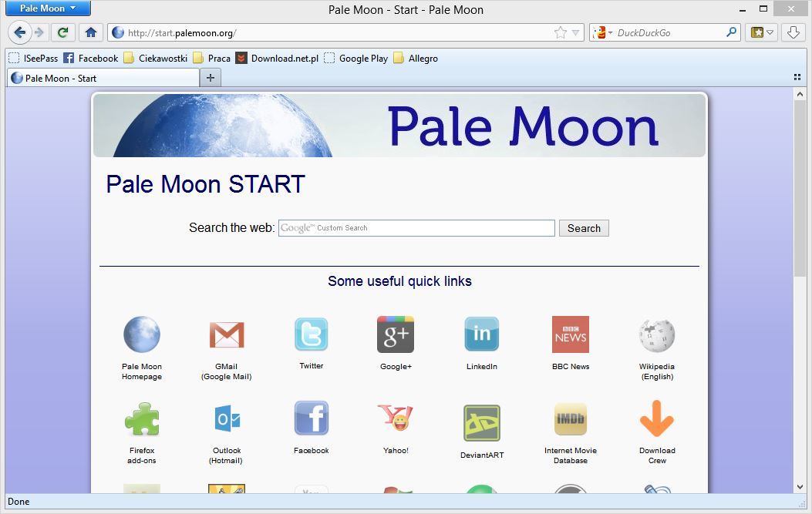This screenshot has width=812, height=514.
Task: Open the LinkedIn quick link icon
Action: (482, 334)
